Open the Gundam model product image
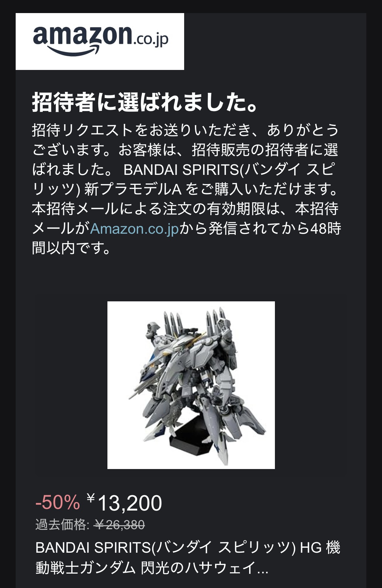382x588 pixels. tap(191, 385)
